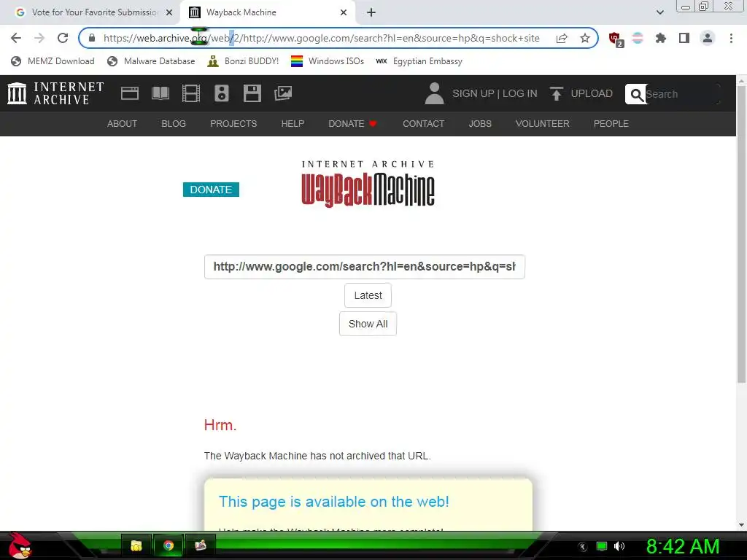Reload the page
The image size is (747, 560).
coord(63,38)
